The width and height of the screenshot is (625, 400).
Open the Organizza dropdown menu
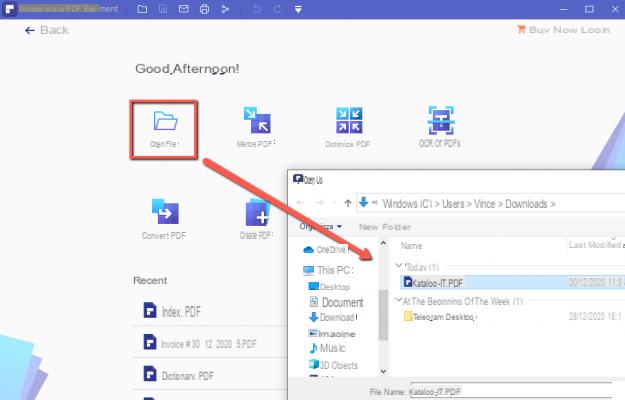point(321,226)
